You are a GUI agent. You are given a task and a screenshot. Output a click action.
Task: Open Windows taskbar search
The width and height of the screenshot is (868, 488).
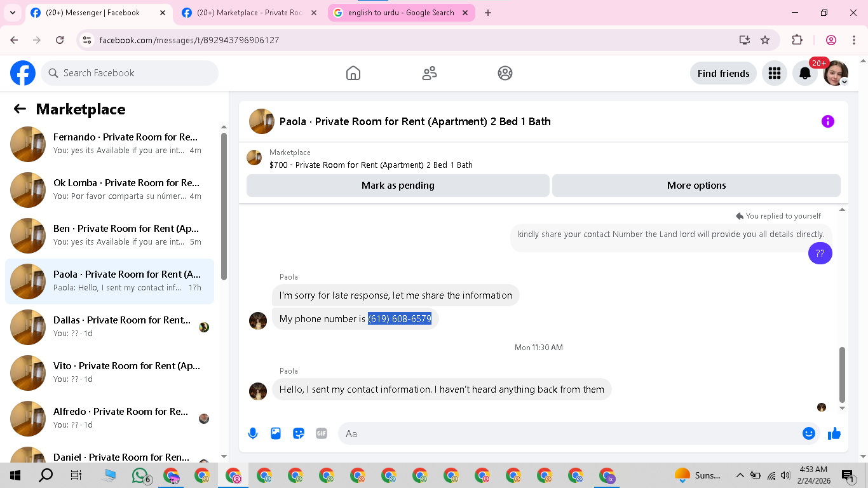46,475
